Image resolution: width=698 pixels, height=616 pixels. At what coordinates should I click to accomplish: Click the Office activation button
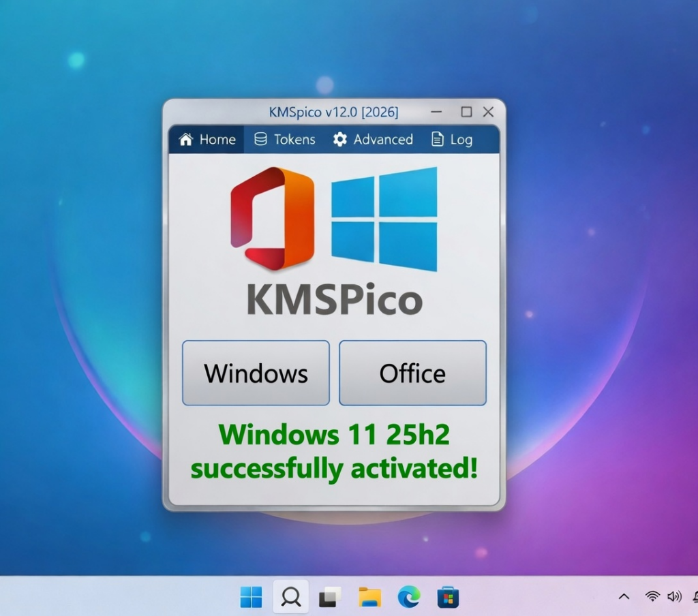coord(412,373)
